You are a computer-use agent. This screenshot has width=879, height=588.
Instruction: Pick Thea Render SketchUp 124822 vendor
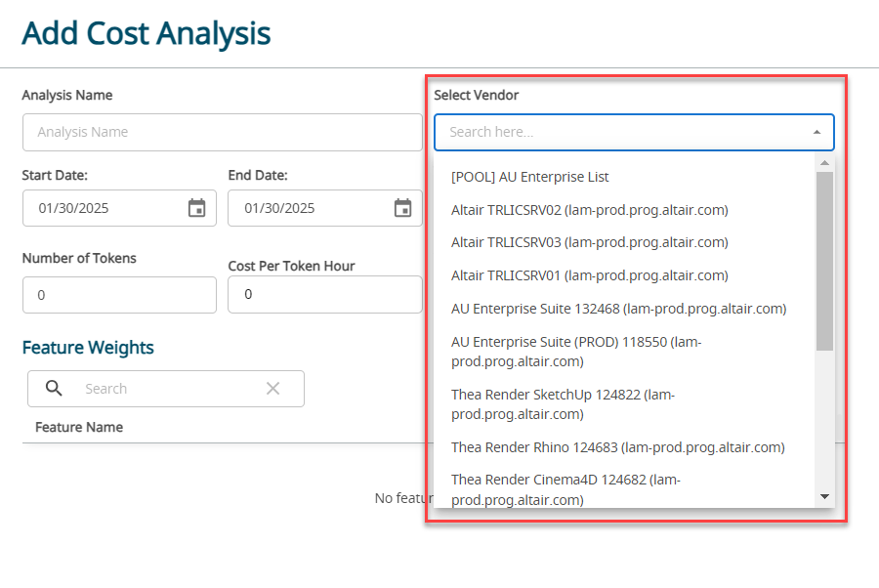[624, 404]
